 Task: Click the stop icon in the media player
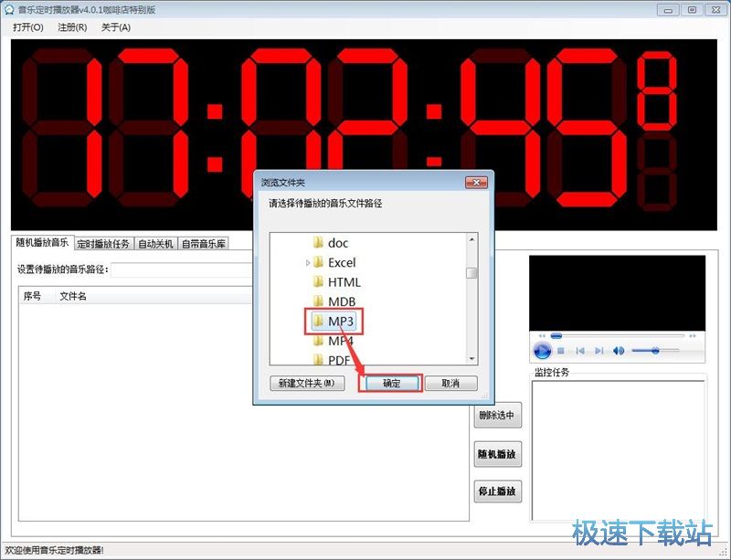coord(562,350)
